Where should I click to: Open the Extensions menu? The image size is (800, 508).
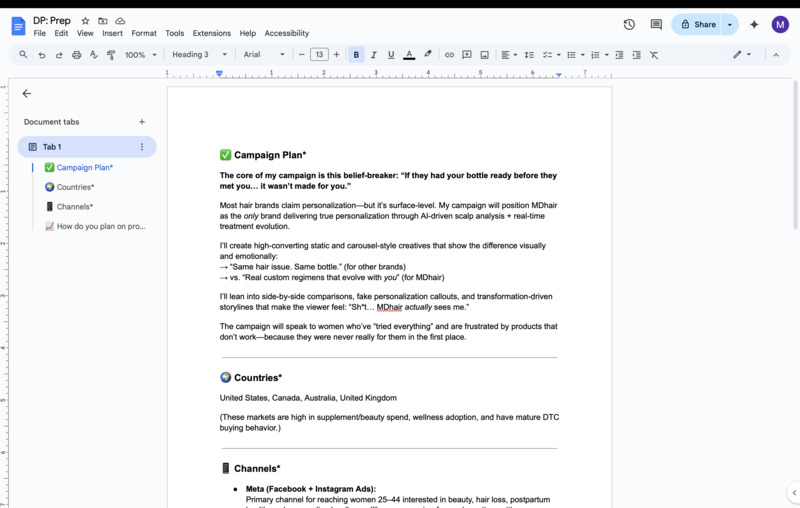coord(212,33)
